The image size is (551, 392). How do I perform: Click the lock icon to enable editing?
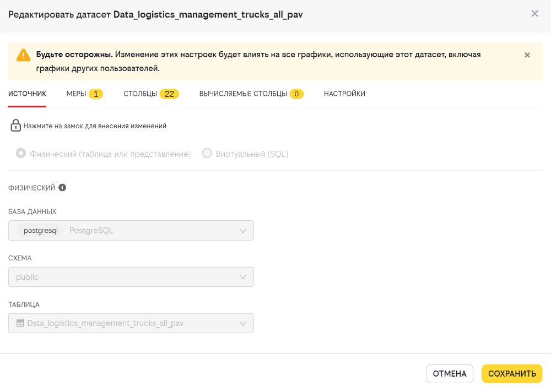(15, 126)
